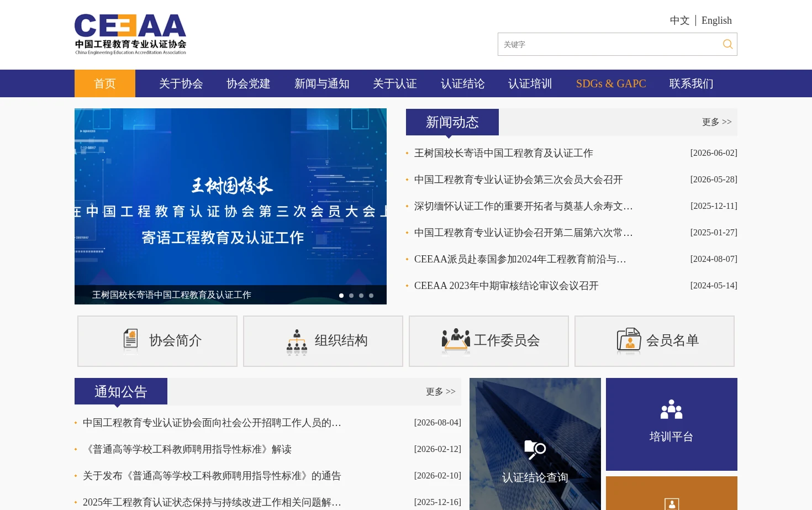Click the 工作委员会 meeting icon
Image resolution: width=812 pixels, height=510 pixels.
[x=456, y=341]
